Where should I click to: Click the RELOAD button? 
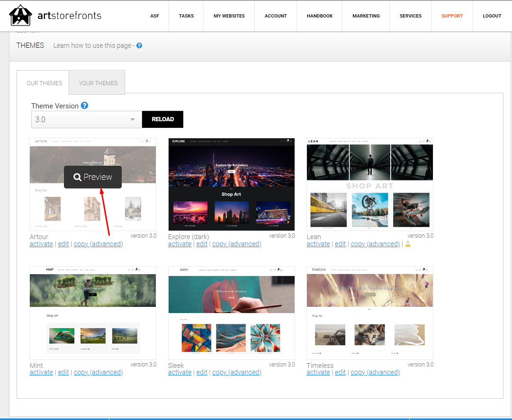point(162,119)
